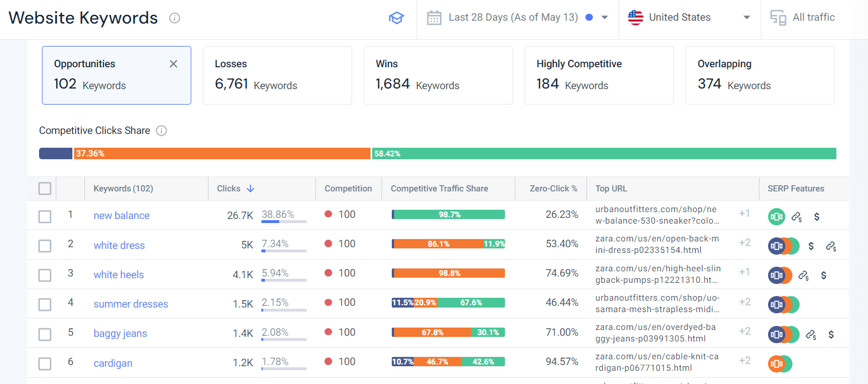This screenshot has height=384, width=868.
Task: Select the Highly Competitive keywords tab
Action: pos(599,75)
